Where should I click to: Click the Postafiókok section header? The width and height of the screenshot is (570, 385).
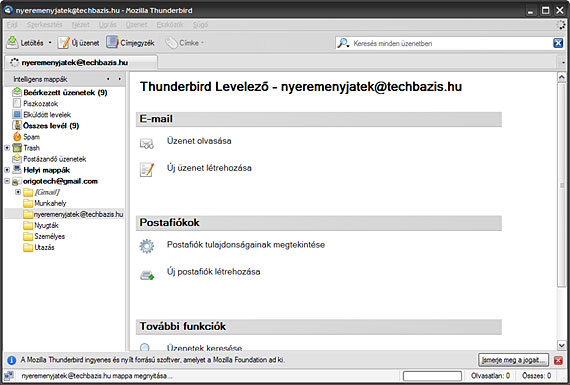pyautogui.click(x=319, y=223)
